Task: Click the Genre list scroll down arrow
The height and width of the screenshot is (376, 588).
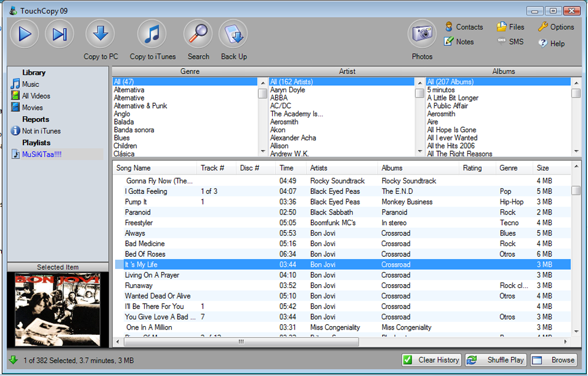Action: click(263, 152)
